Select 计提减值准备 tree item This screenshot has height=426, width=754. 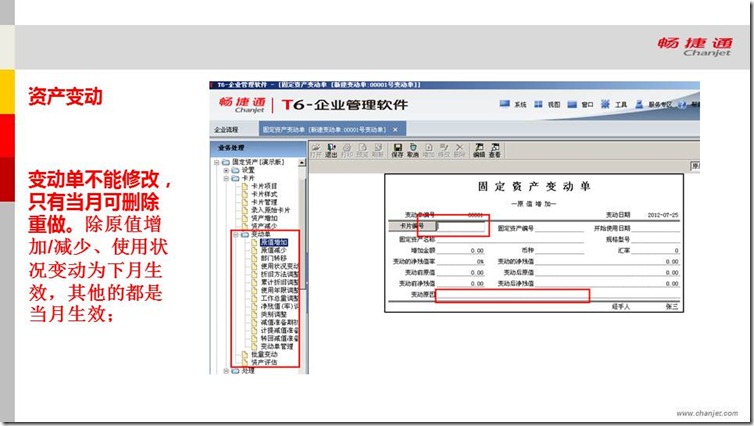[x=280, y=330]
